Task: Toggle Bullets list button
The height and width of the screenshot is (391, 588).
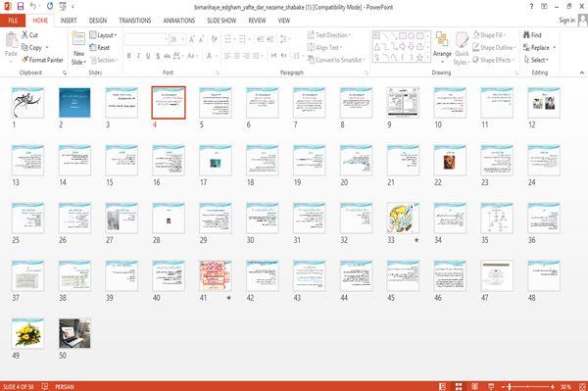Action: tap(228, 39)
